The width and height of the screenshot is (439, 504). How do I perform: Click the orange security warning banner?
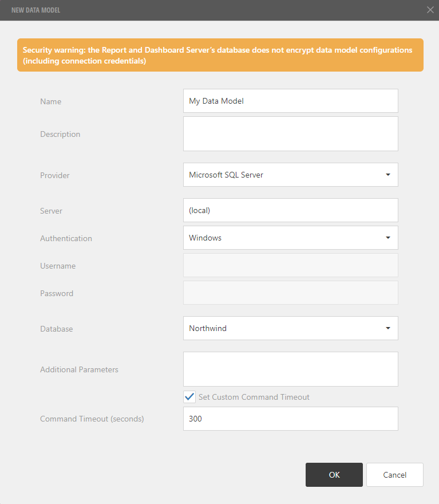click(220, 56)
